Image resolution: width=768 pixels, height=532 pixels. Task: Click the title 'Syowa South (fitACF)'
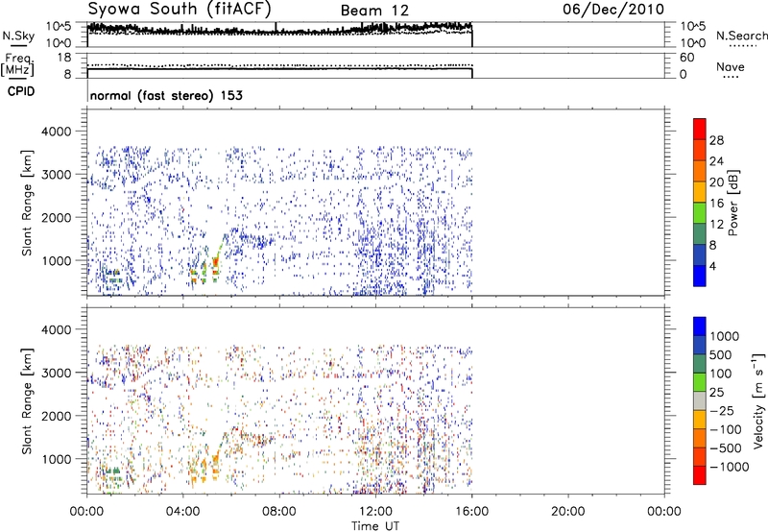180,9
